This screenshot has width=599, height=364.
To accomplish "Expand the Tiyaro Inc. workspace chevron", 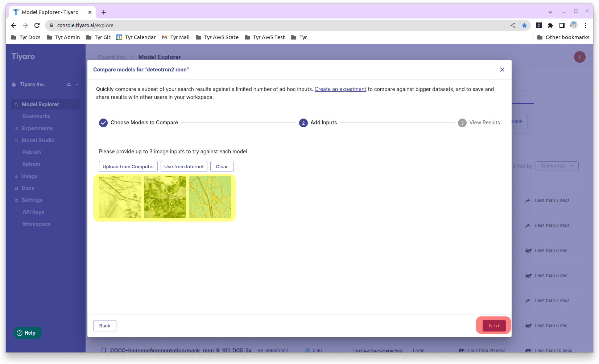I will [x=77, y=84].
